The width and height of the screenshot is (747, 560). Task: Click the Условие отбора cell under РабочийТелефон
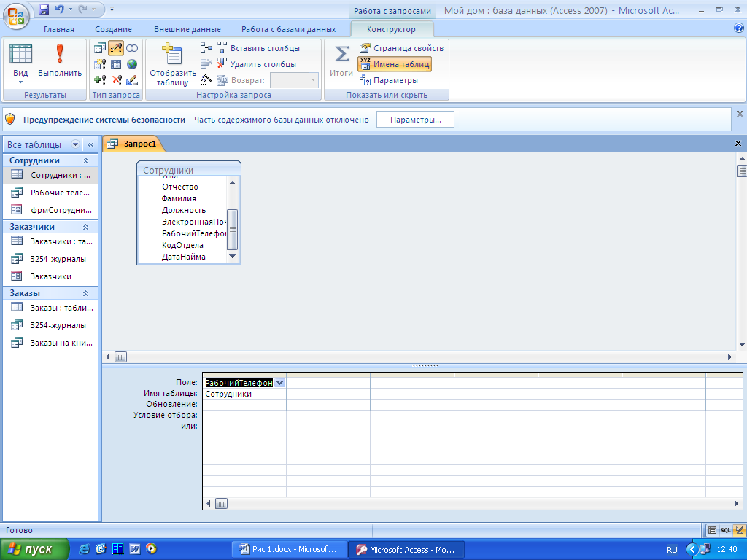tap(244, 415)
